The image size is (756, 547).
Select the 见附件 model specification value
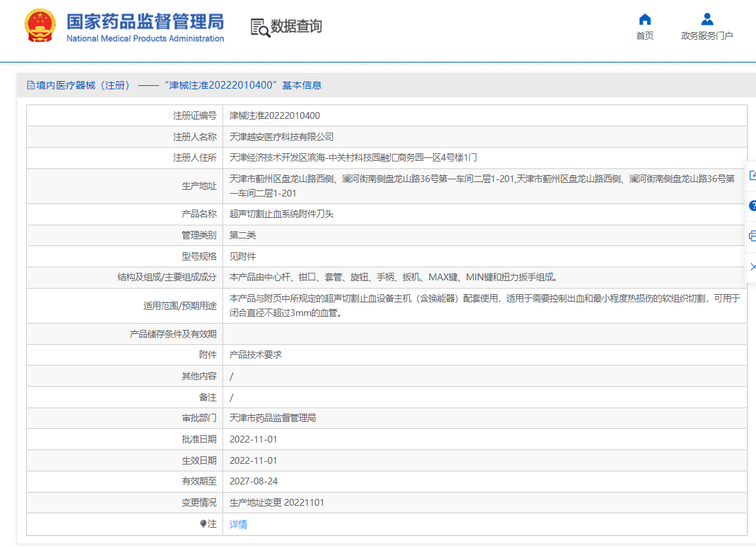(242, 256)
